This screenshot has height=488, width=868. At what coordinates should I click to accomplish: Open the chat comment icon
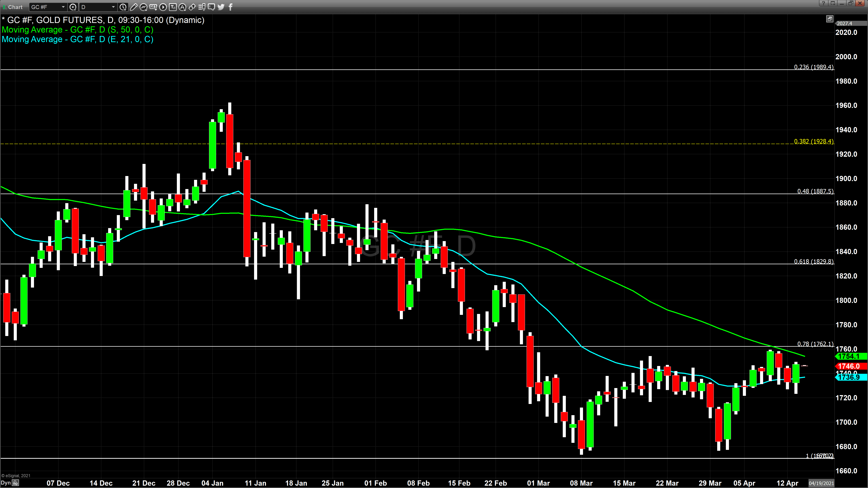click(211, 7)
